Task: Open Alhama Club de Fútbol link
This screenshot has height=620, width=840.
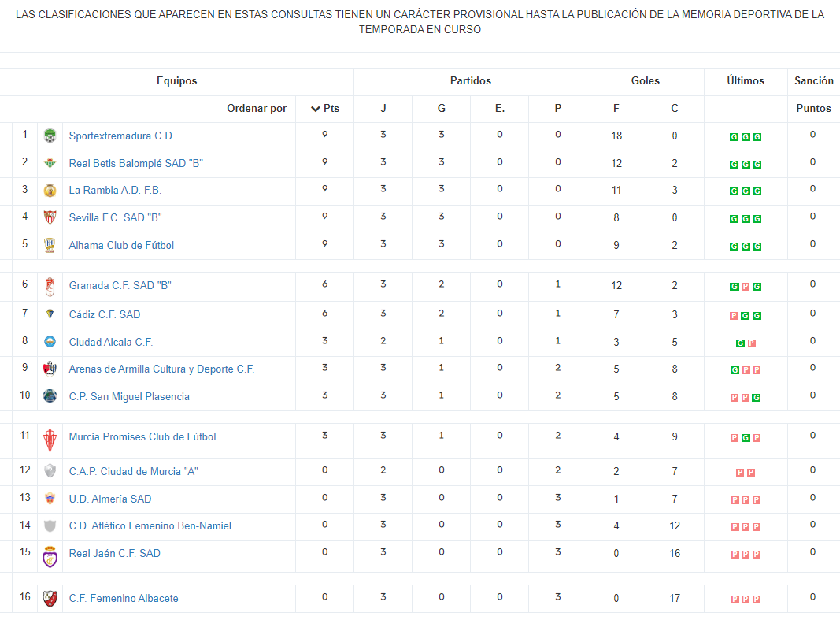Action: point(121,246)
